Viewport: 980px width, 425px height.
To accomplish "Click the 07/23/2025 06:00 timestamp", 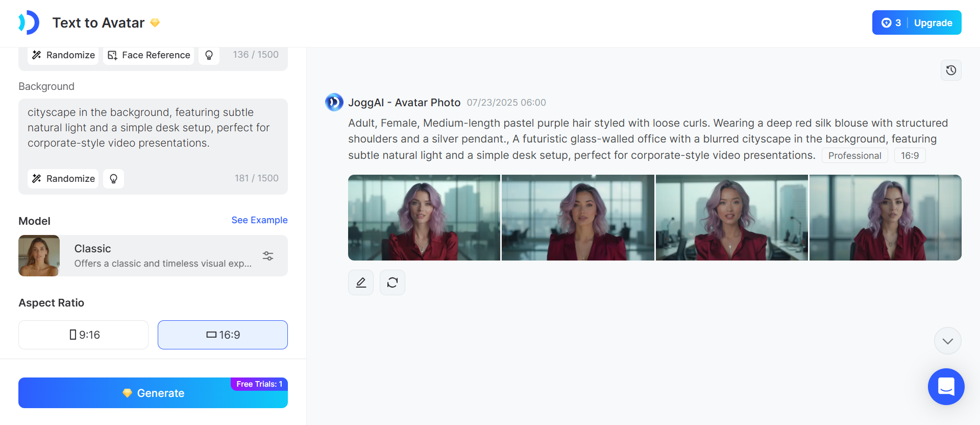I will [506, 103].
